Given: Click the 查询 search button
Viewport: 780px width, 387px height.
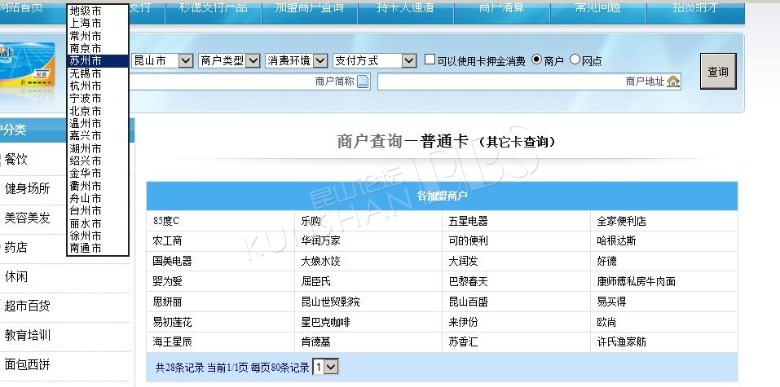Looking at the screenshot, I should pyautogui.click(x=718, y=71).
